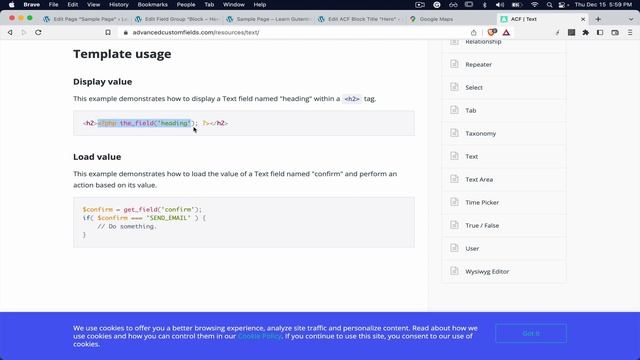This screenshot has height=360, width=640.
Task: Dismiss cookie banner with Got it
Action: (x=531, y=333)
